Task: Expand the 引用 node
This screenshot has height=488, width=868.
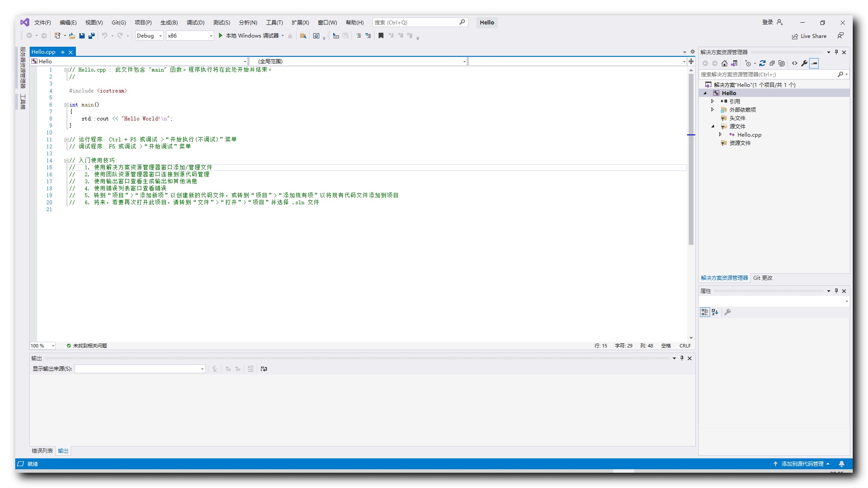Action: click(713, 101)
